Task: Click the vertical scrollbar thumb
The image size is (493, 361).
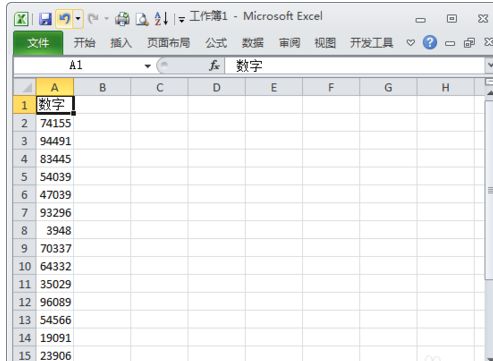Action: click(x=489, y=190)
